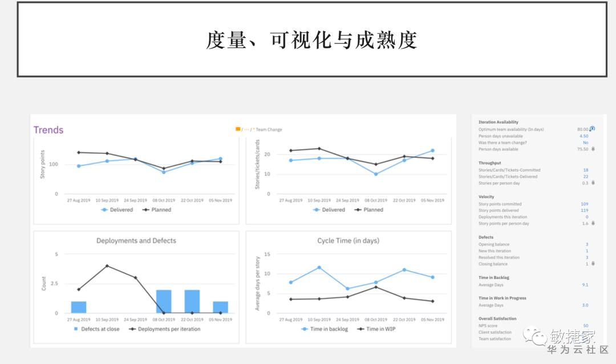Click the lock icon beside Closing balance
This screenshot has width=616, height=364.
[593, 263]
